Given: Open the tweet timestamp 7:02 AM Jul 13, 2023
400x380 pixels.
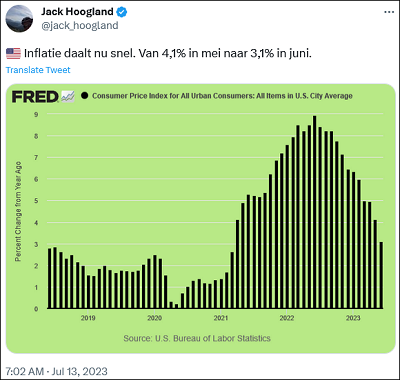Looking at the screenshot, I should coord(56,371).
